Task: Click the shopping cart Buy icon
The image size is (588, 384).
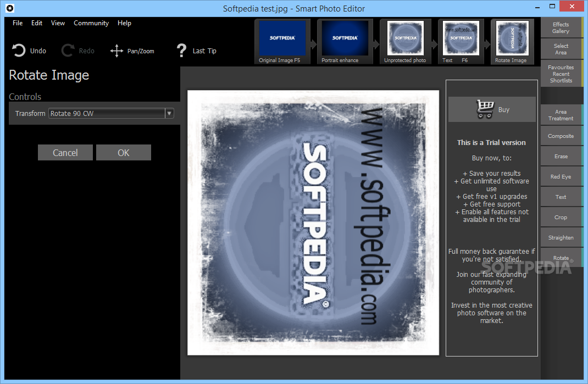Action: [x=485, y=109]
